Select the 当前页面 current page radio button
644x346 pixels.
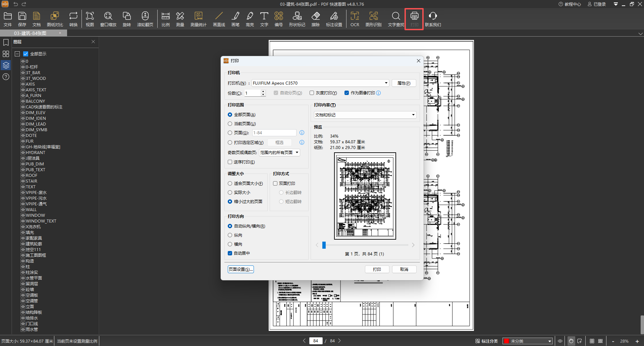[230, 124]
